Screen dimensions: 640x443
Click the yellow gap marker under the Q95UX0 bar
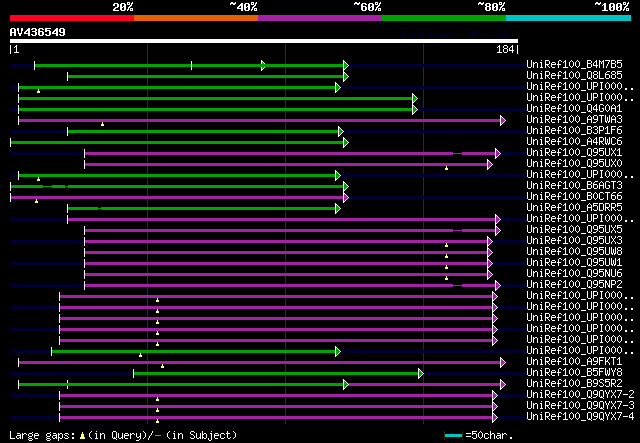tap(447, 168)
